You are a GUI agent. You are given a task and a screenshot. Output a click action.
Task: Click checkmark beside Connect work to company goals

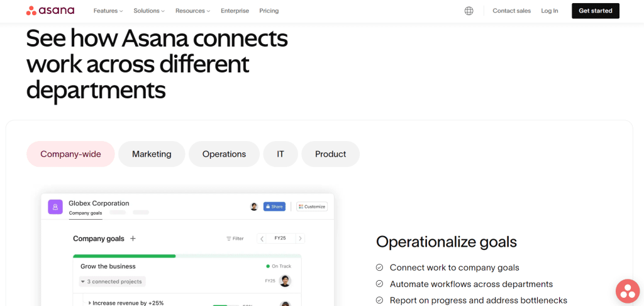click(x=379, y=268)
